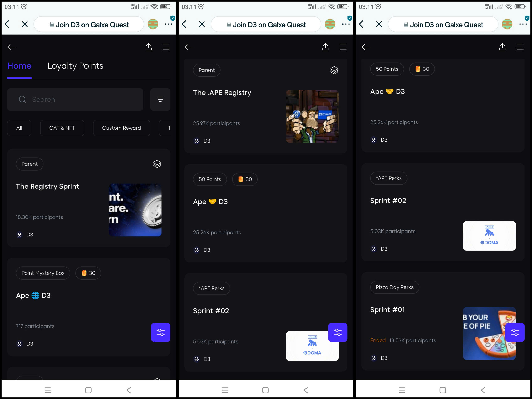Switch to the Loyalty Points tab
The image size is (532, 399).
(75, 66)
